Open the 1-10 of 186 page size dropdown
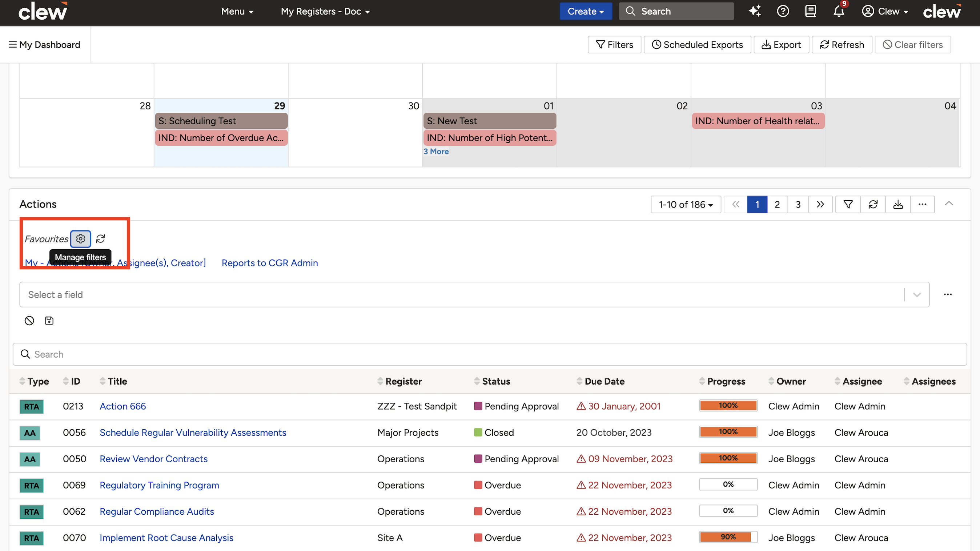This screenshot has width=980, height=551. [x=686, y=205]
